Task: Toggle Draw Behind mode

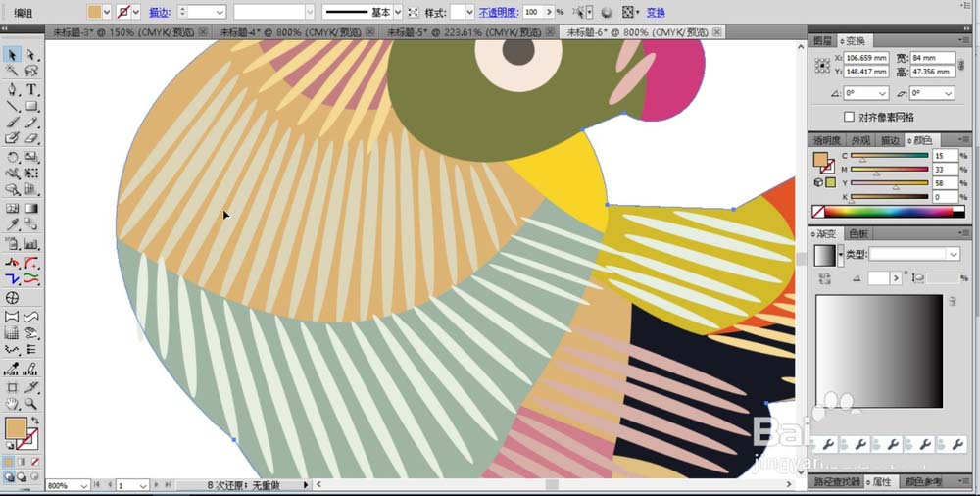Action: tap(22, 477)
